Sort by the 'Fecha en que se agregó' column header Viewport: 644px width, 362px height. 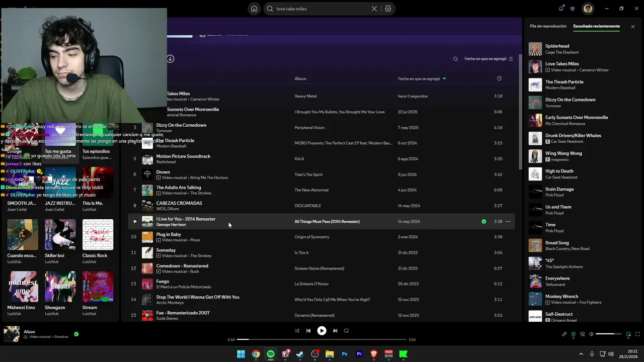tap(422, 78)
